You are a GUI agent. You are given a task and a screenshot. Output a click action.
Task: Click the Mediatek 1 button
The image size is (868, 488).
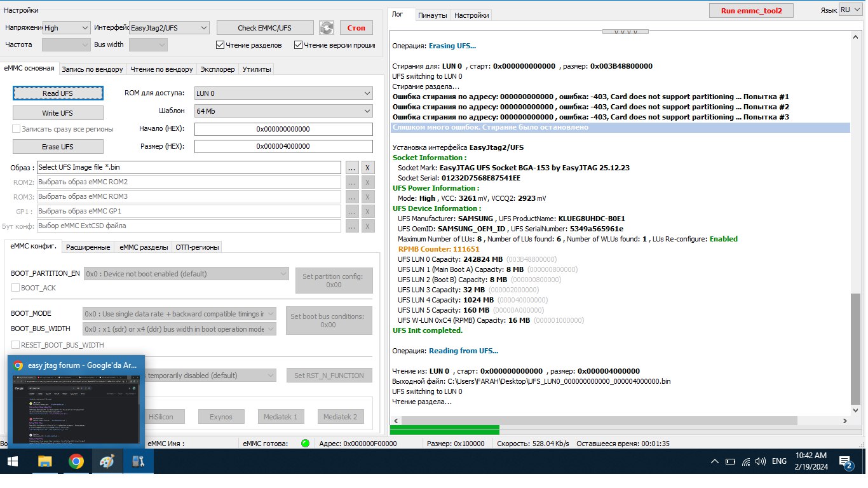281,417
